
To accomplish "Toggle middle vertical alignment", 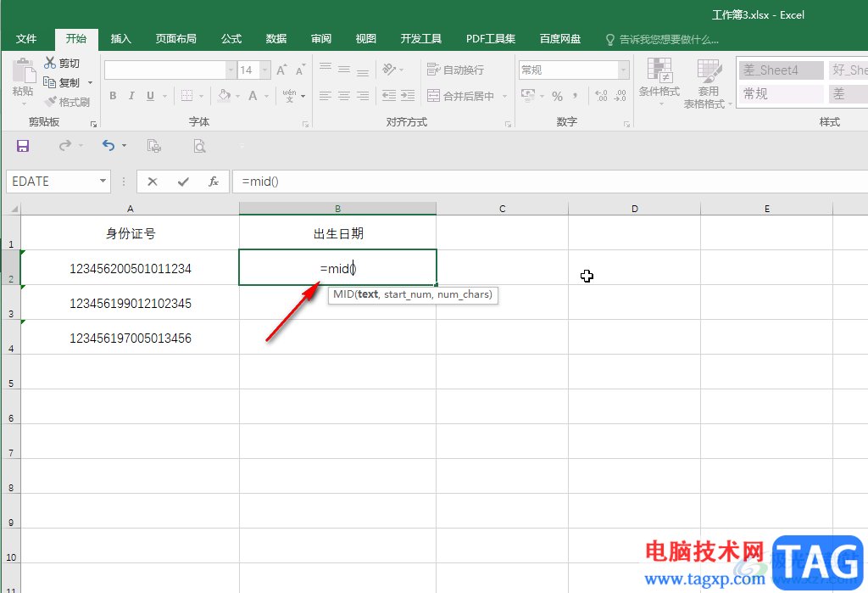I will point(344,70).
